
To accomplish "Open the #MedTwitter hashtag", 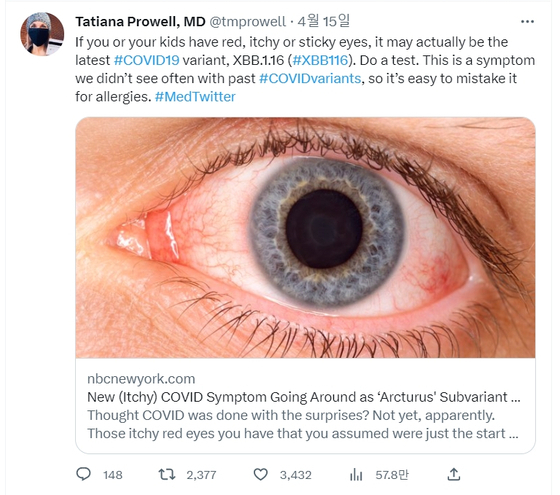I will pos(195,96).
